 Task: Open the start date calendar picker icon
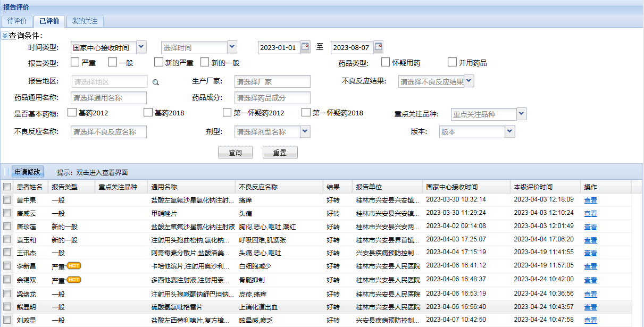pos(305,47)
